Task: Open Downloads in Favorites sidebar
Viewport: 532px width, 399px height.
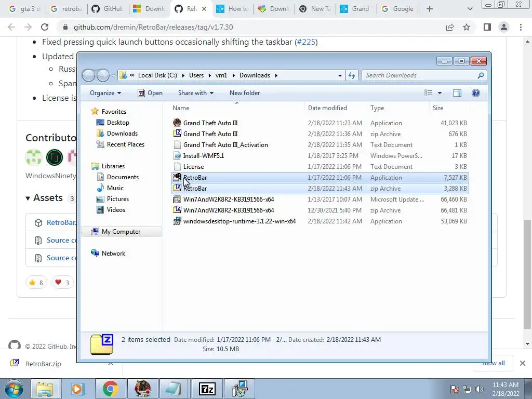Action: (x=117, y=134)
